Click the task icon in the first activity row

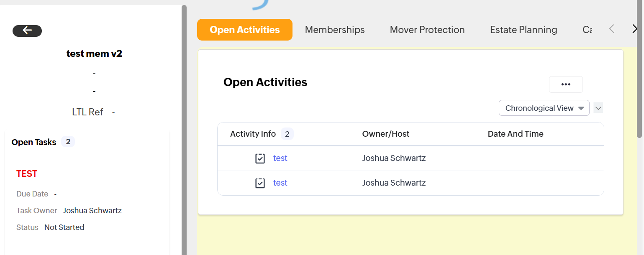260,158
